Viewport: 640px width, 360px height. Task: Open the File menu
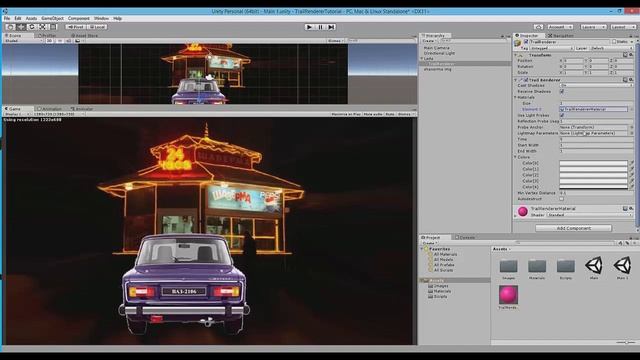[7, 18]
